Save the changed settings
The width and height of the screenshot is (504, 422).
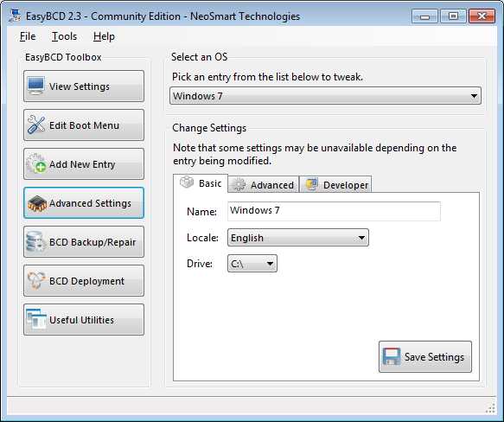click(x=425, y=356)
